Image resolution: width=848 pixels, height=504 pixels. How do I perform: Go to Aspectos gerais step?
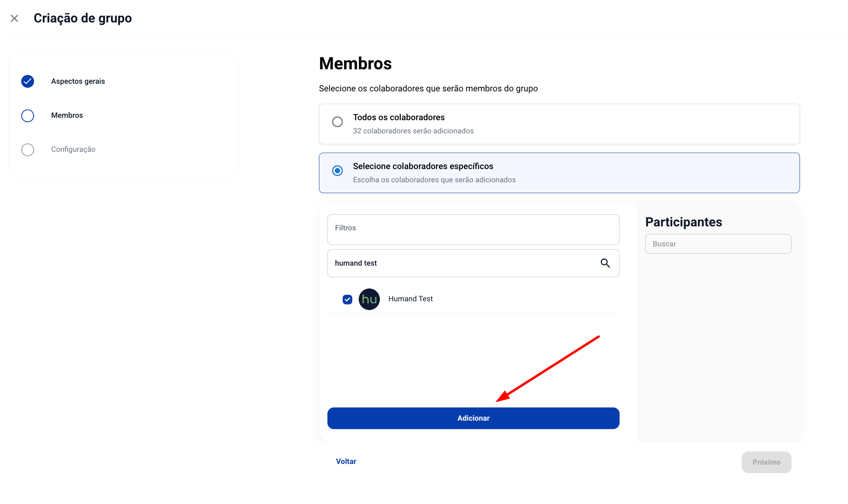[78, 81]
